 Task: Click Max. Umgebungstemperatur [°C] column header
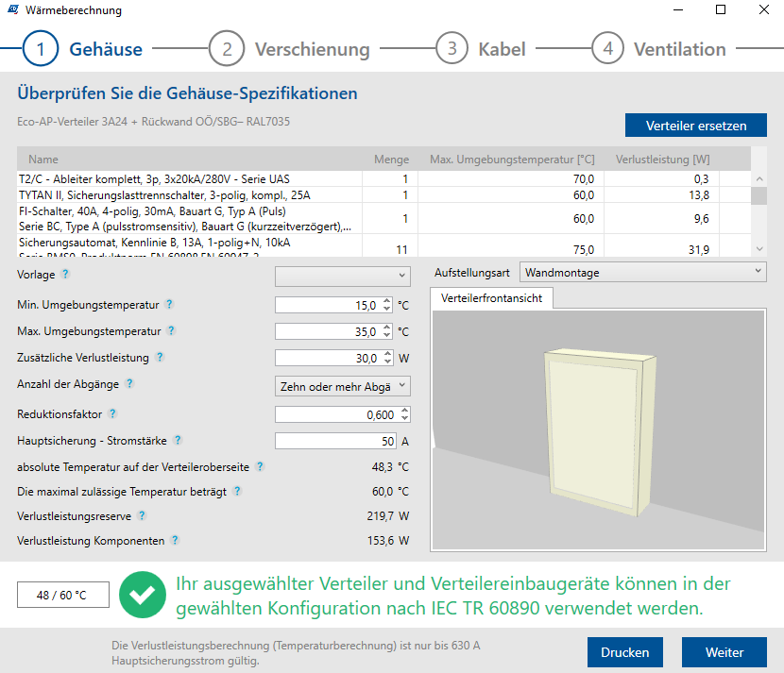click(512, 160)
